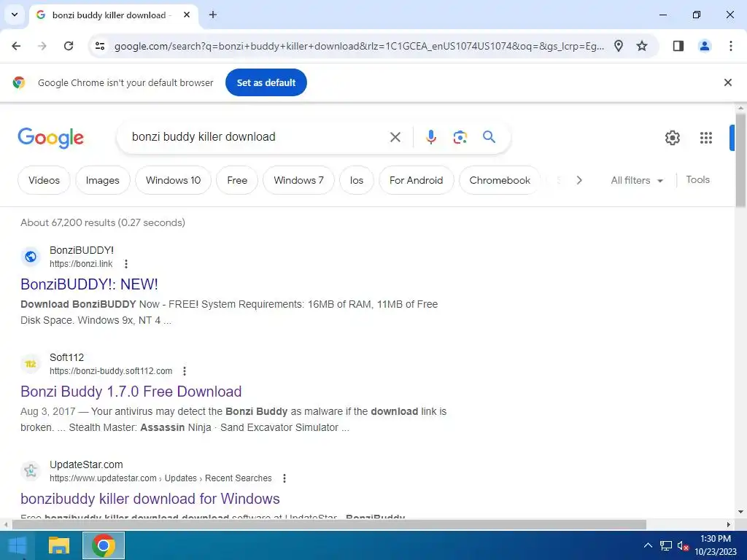Click the Chrome address bar URL
The height and width of the screenshot is (560, 747).
(x=359, y=46)
